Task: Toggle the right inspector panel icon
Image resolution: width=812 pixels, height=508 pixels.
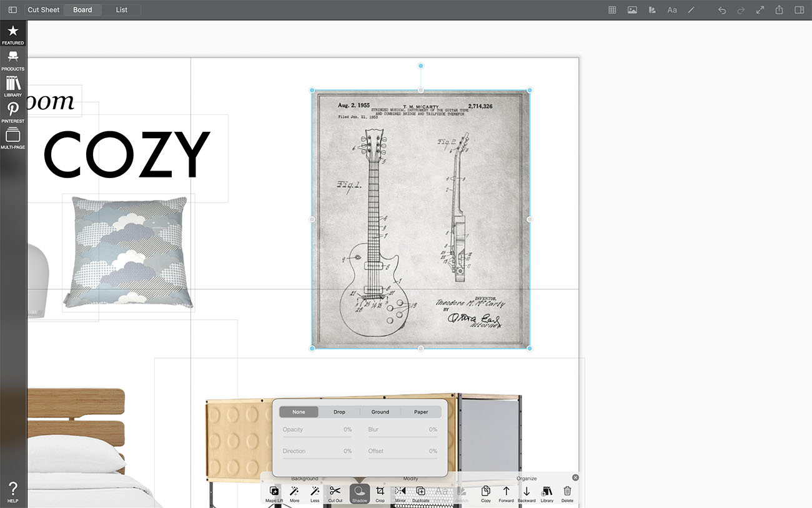Action: click(x=799, y=10)
